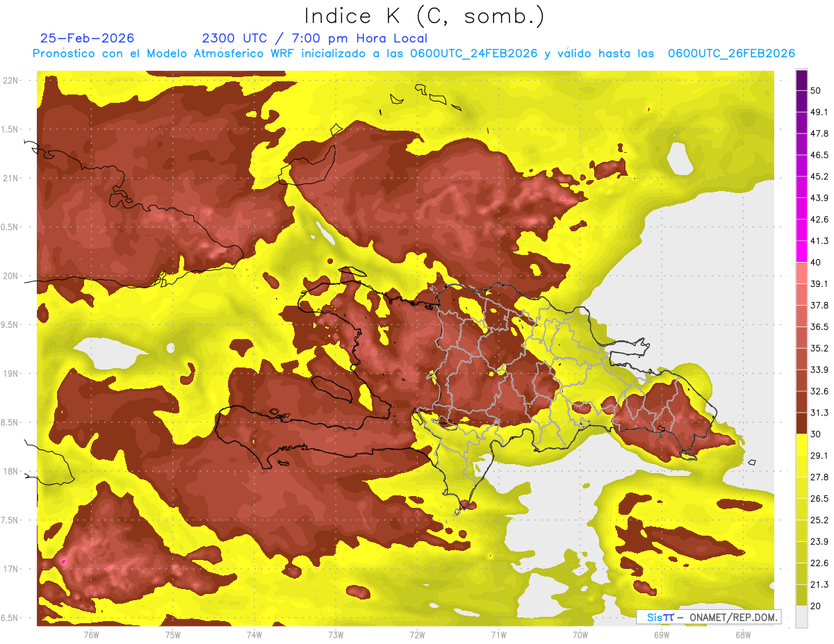Pick the dark purple legend swatch beside 50
This screenshot has height=644, width=834.
pos(801,80)
